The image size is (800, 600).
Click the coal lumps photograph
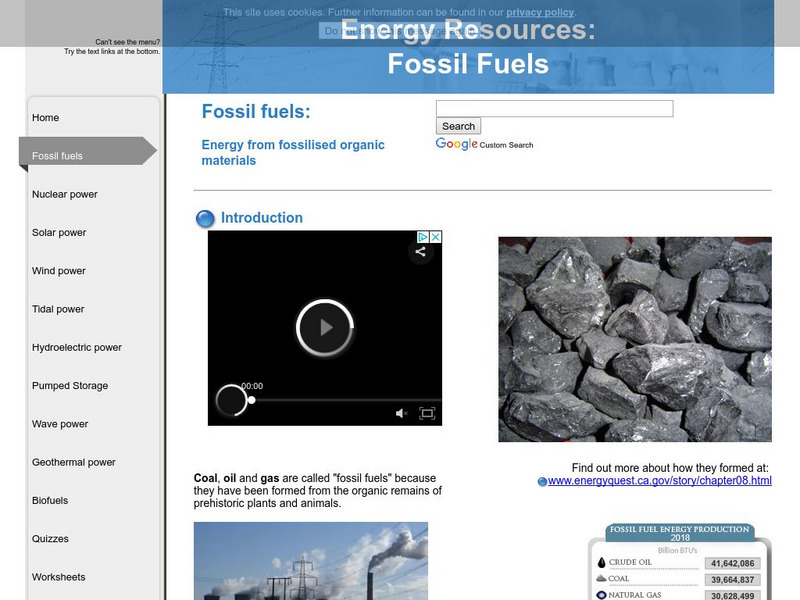coord(635,339)
